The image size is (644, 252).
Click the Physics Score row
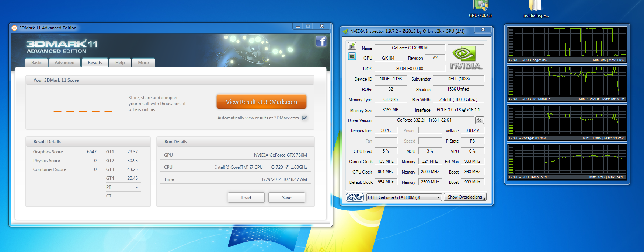click(x=65, y=161)
